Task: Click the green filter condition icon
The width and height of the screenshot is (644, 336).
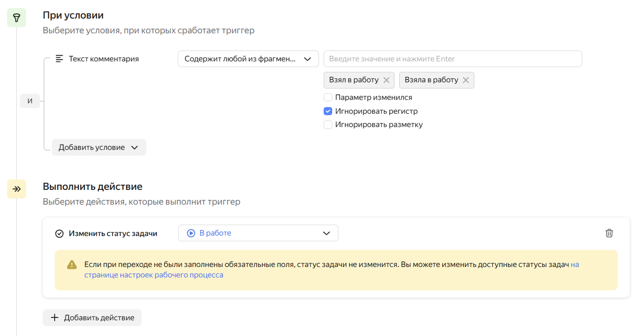Action: click(x=17, y=18)
